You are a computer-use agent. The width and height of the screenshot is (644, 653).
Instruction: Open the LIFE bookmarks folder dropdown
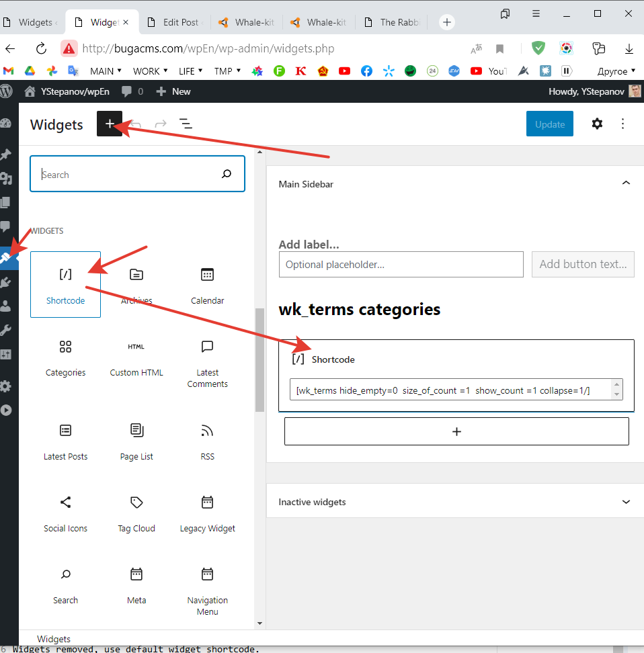(190, 71)
